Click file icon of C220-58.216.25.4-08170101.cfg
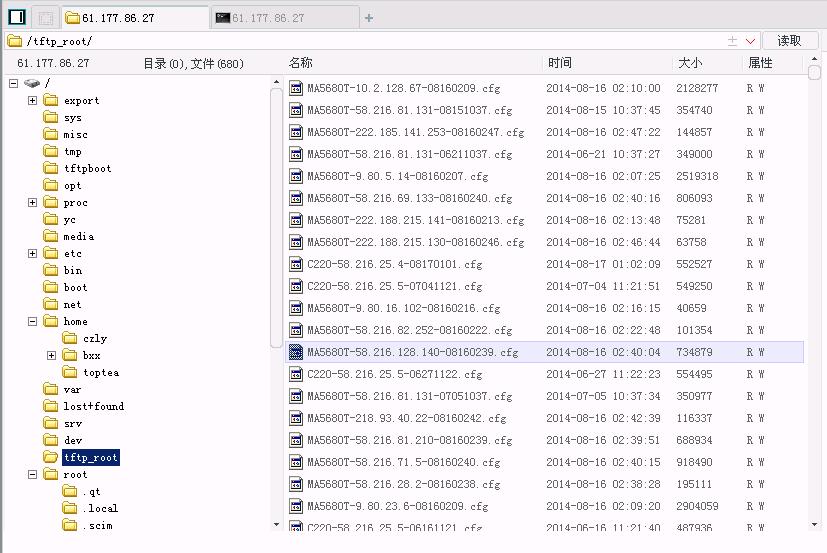 point(296,264)
